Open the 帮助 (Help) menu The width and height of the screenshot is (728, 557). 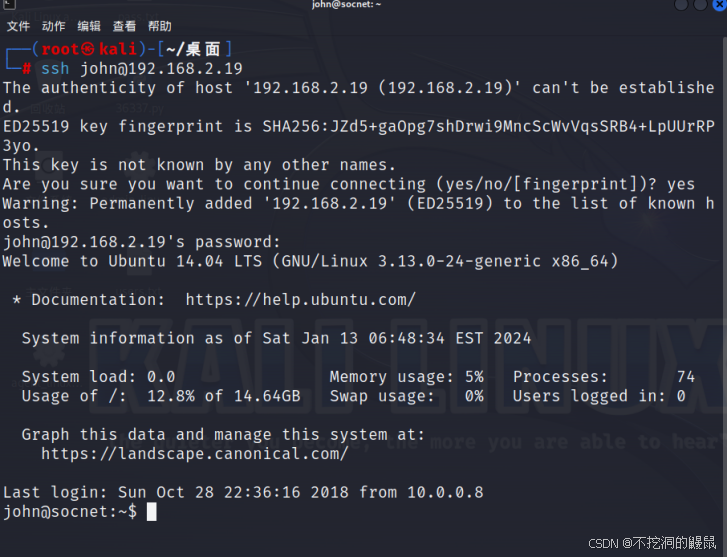pos(159,26)
